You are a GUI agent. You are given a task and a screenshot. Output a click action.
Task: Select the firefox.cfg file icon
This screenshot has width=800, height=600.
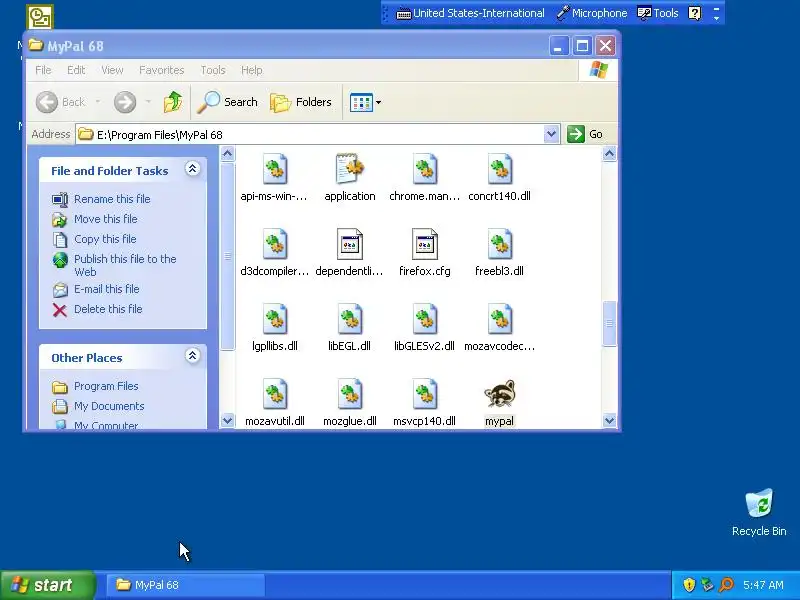point(424,244)
